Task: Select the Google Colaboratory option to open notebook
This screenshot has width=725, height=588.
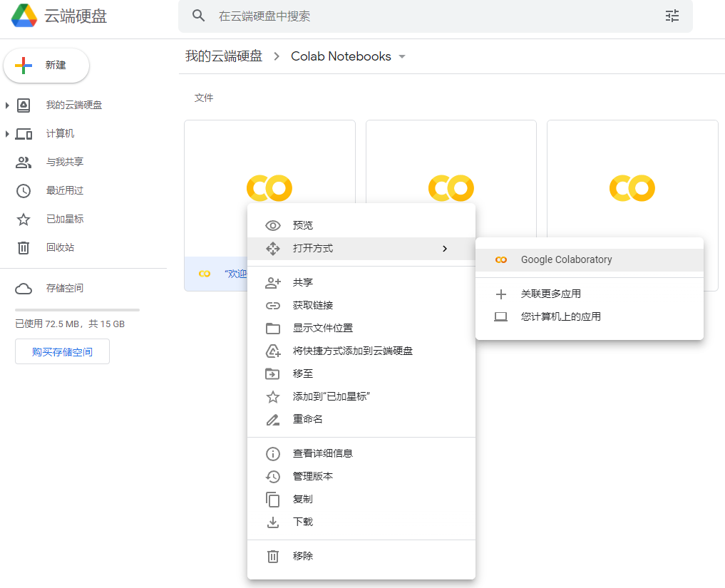Action: (567, 260)
